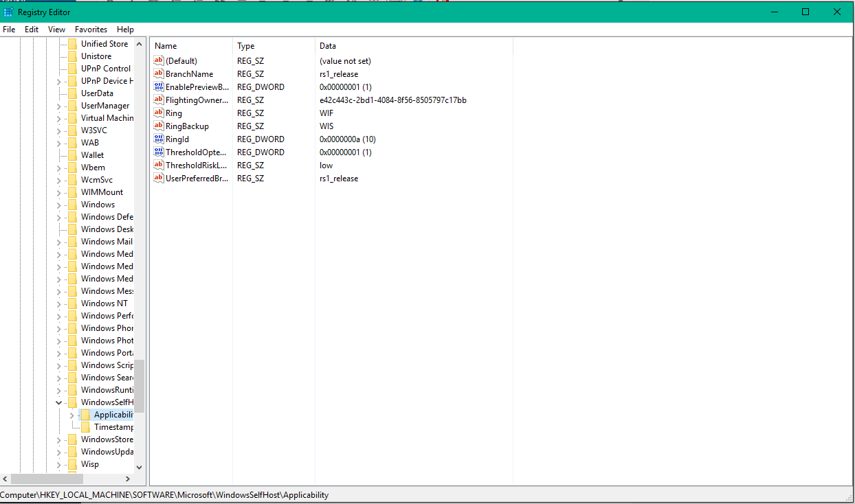Select the RingBackup value name

pyautogui.click(x=187, y=126)
